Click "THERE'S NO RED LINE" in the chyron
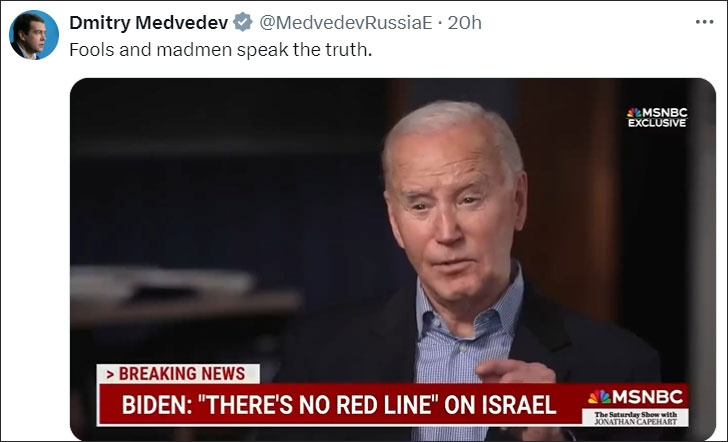728x442 pixels. coord(318,404)
